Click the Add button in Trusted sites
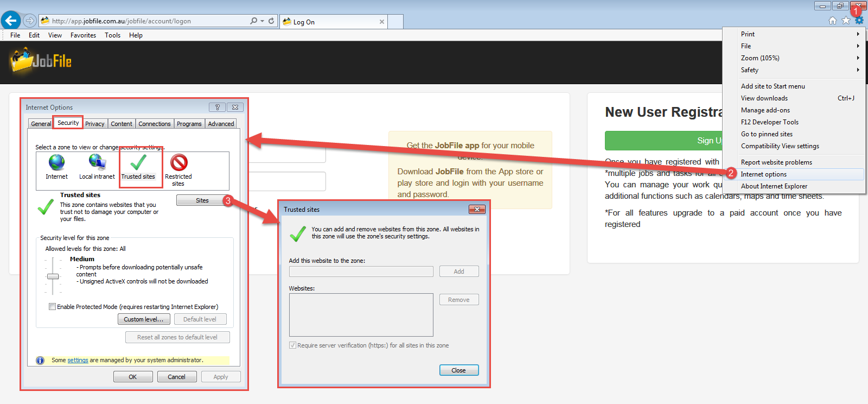Screen dimensions: 868x404 459,272
